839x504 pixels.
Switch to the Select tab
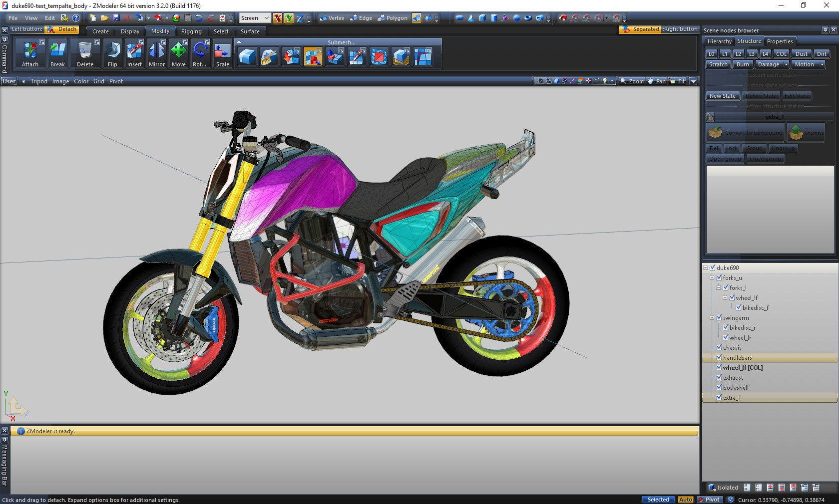point(221,31)
